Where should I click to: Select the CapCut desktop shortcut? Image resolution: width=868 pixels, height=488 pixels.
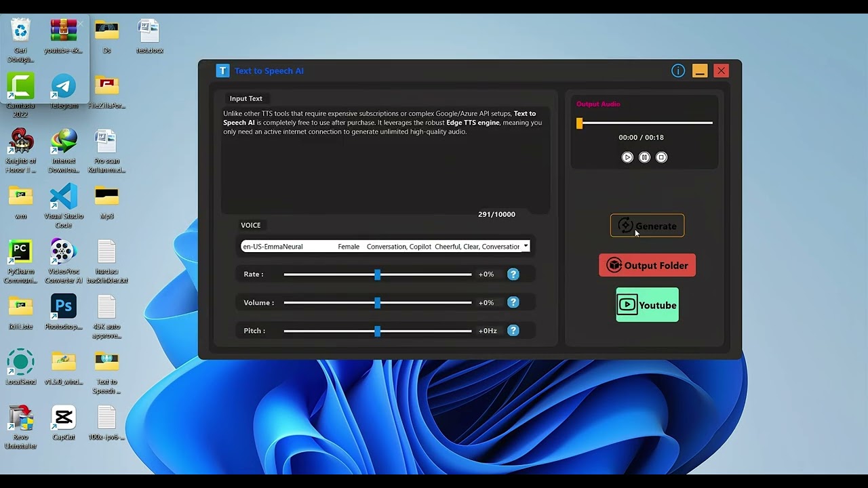point(63,423)
